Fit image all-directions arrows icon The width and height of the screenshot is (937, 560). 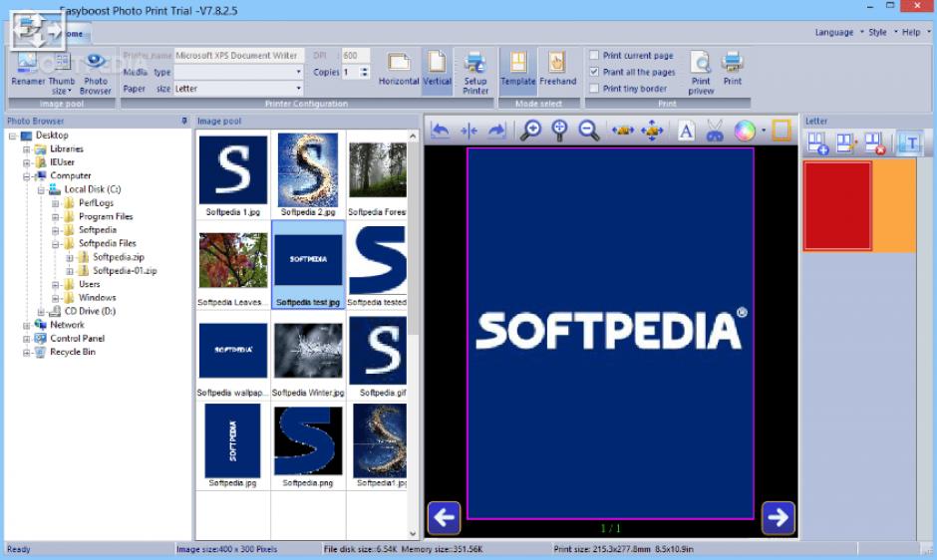point(652,131)
